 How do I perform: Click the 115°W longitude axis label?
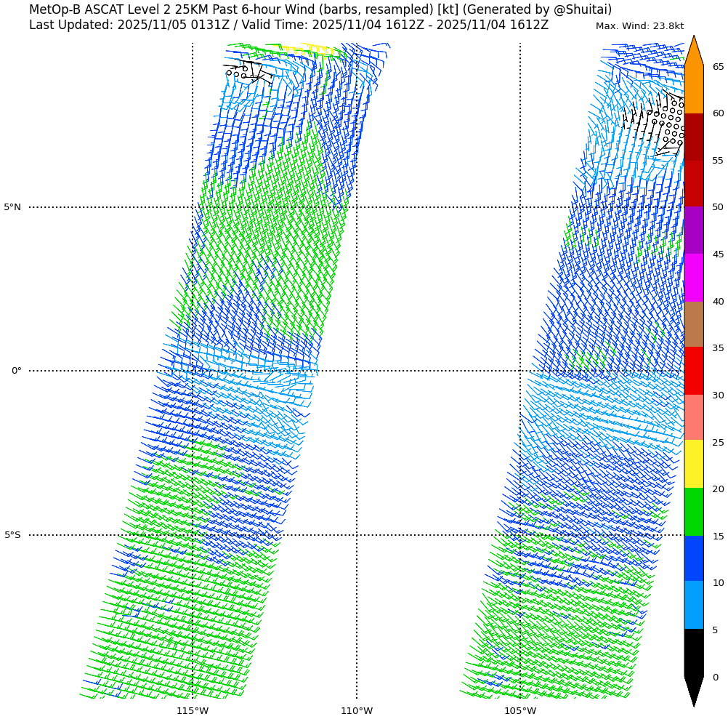(x=193, y=710)
